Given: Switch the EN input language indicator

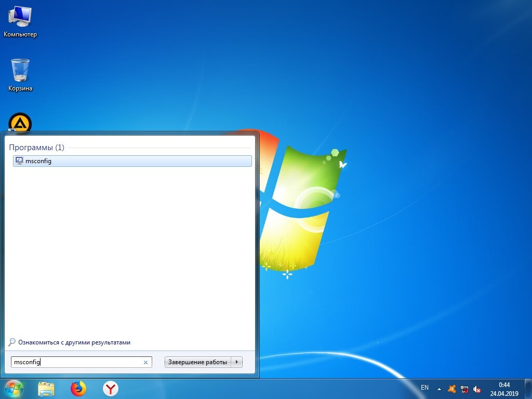Looking at the screenshot, I should tap(424, 388).
